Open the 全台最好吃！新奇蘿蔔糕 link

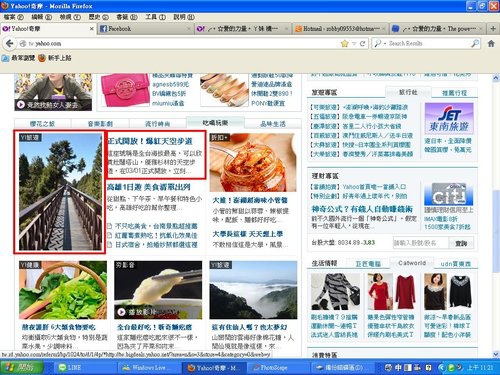pos(154,327)
